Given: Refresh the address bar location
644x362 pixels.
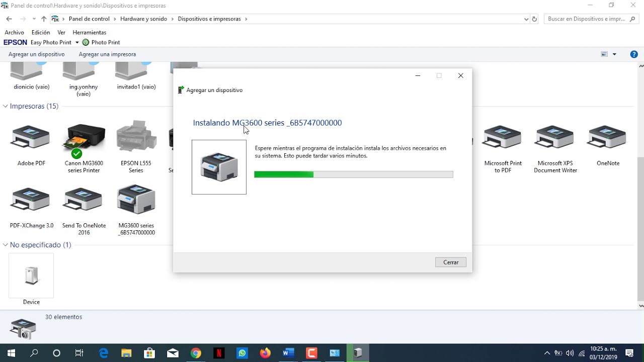Looking at the screenshot, I should [x=534, y=19].
